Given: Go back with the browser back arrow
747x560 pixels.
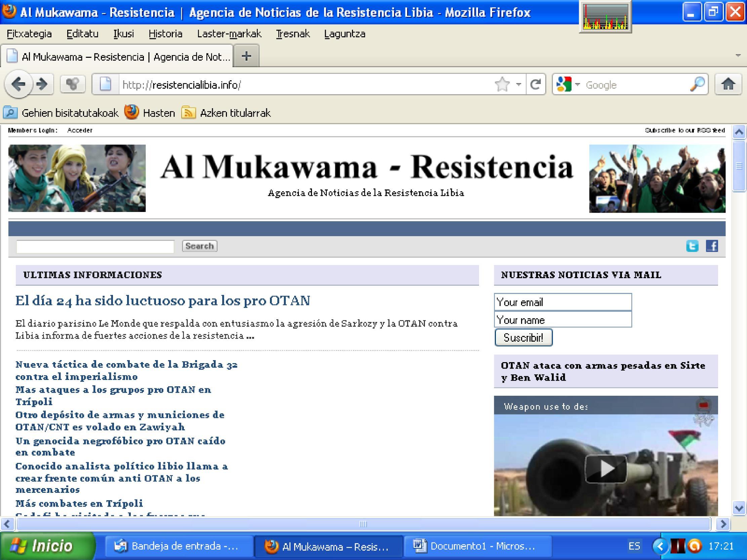Looking at the screenshot, I should [x=18, y=84].
